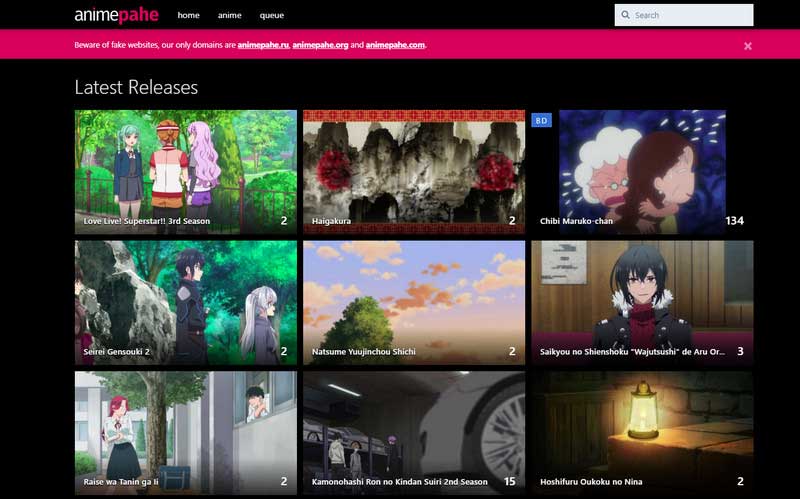Follow the animepahe.org domain link
The width and height of the screenshot is (800, 499).
point(320,45)
